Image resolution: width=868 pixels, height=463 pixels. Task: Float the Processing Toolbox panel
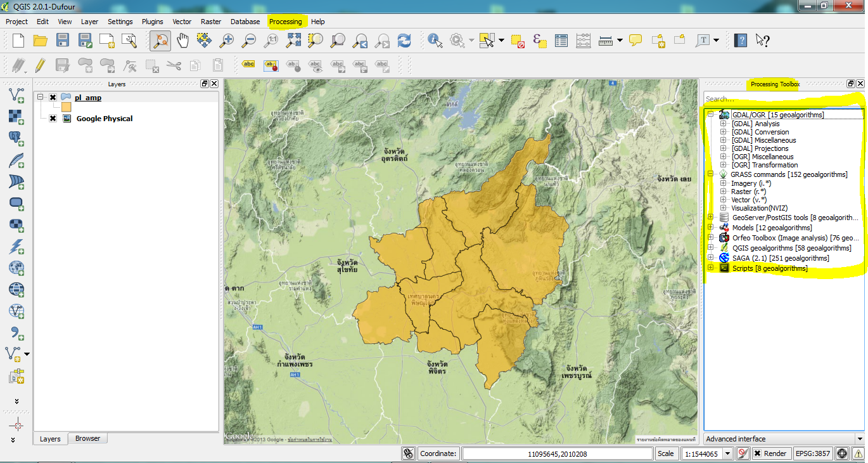tap(851, 84)
